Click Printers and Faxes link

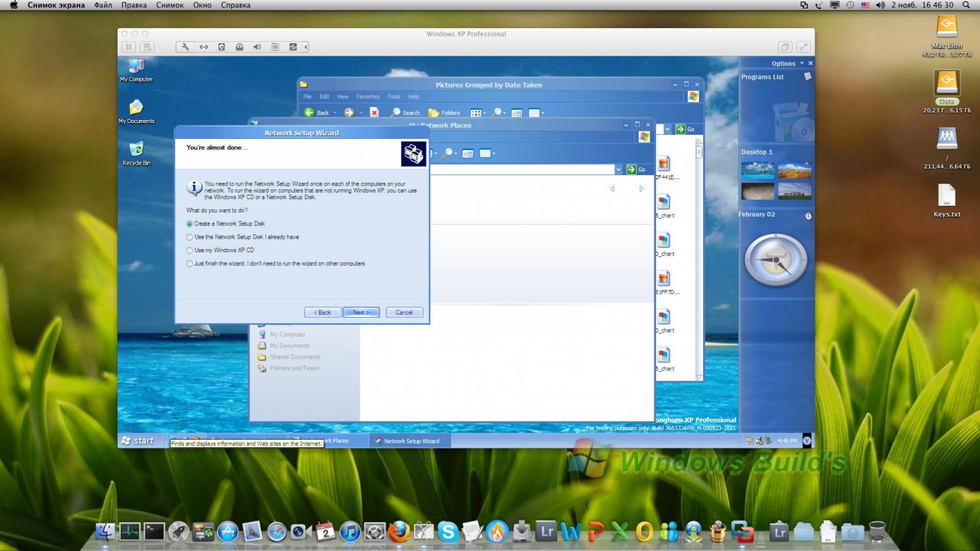(288, 369)
